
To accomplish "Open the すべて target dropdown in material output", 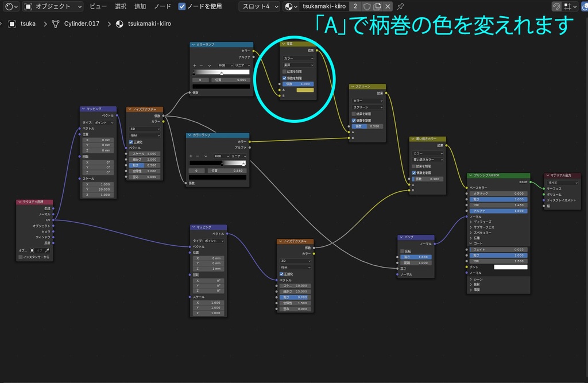I will (563, 183).
